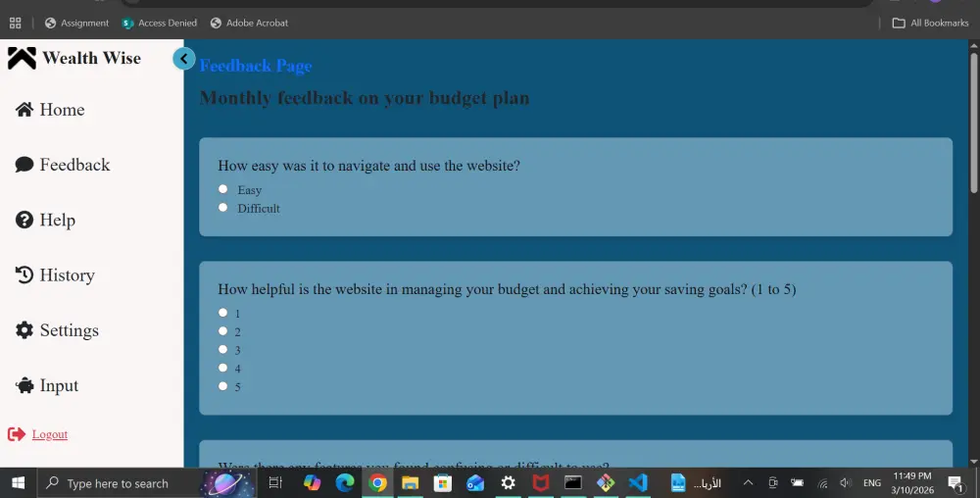Screen dimensions: 980x498
Task: Open Settings from the sidebar
Action: [70, 330]
